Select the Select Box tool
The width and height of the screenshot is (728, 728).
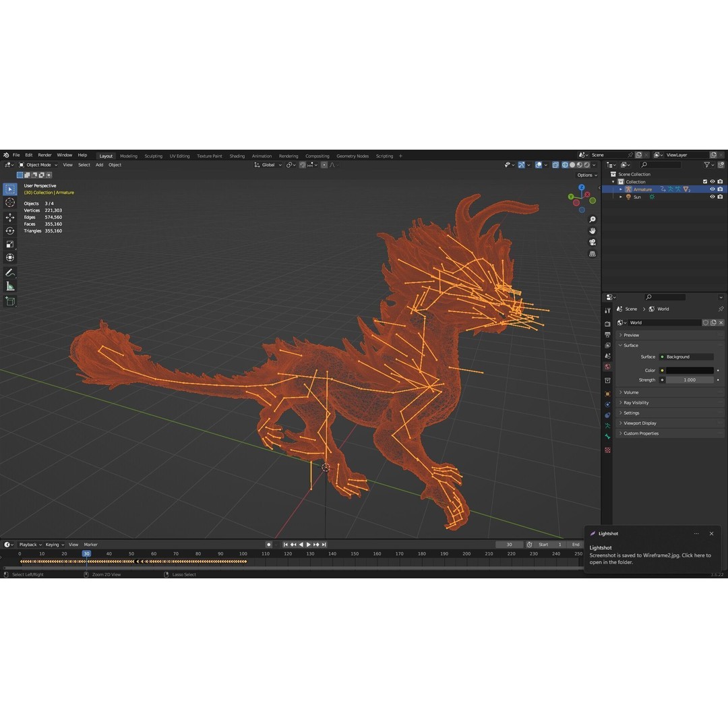pos(9,189)
